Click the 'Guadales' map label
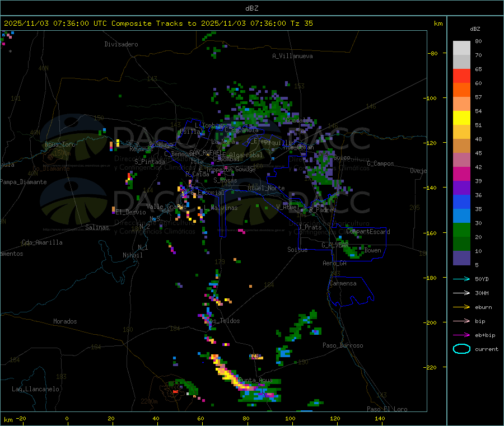The height and width of the screenshot is (426, 504). pyautogui.click(x=299, y=120)
